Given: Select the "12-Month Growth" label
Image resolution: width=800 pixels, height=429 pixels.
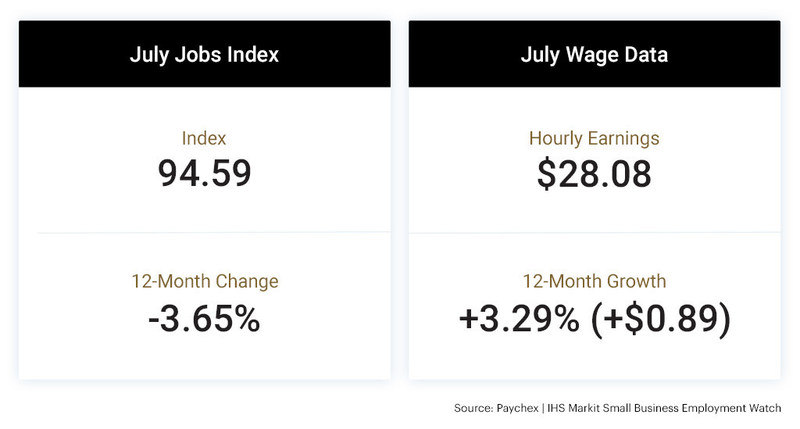Looking at the screenshot, I should (594, 281).
